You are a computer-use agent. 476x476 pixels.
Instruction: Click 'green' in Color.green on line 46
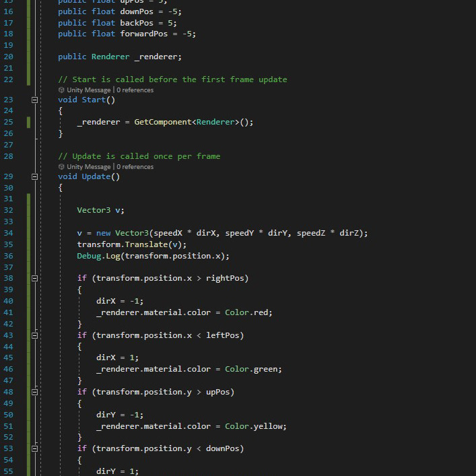tap(265, 370)
